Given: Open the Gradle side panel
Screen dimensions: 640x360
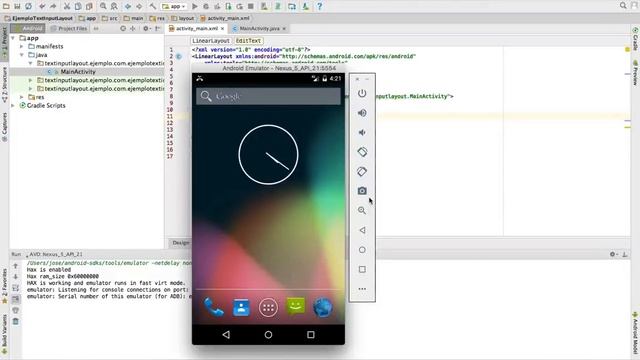Looking at the screenshot, I should coord(636,39).
